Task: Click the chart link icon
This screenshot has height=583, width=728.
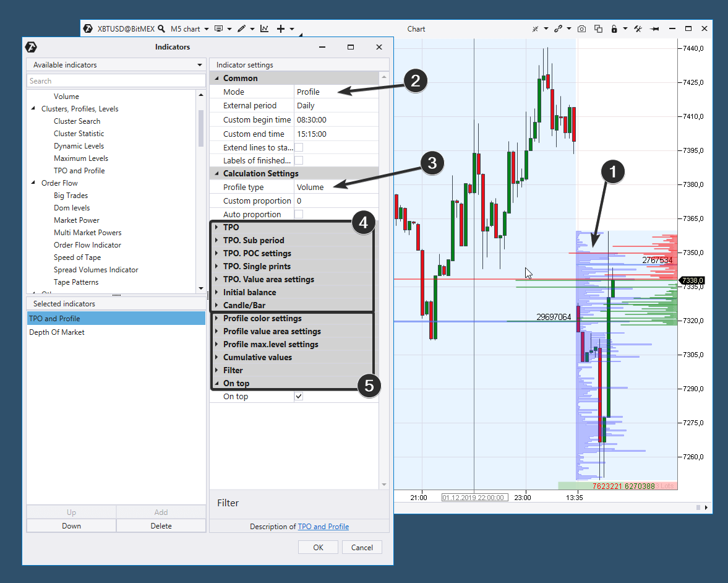Action: tap(557, 28)
